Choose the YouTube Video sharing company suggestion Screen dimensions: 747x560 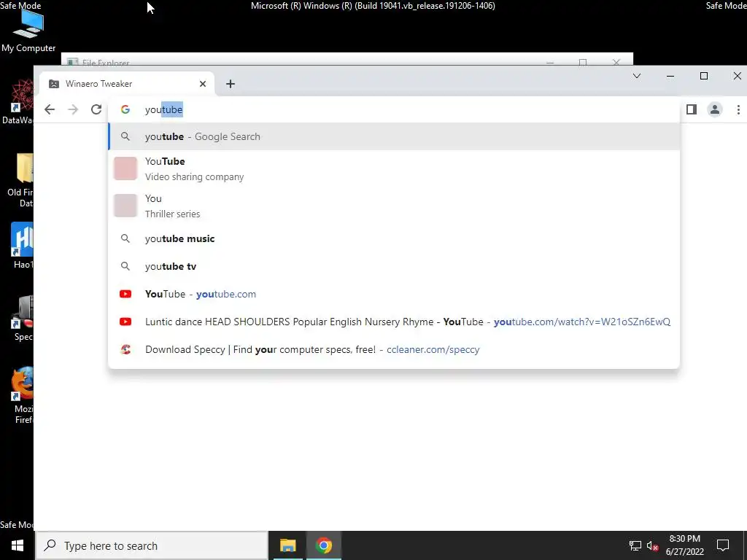click(x=394, y=168)
